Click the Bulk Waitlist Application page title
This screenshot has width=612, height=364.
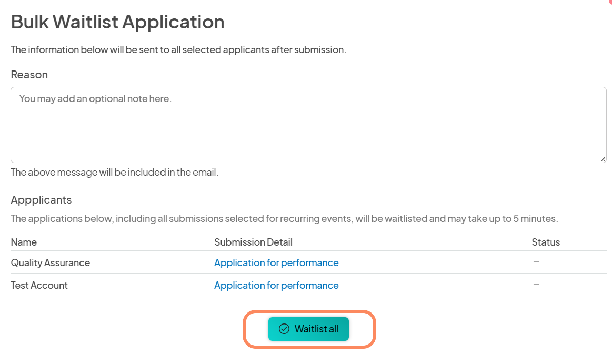coord(117,22)
